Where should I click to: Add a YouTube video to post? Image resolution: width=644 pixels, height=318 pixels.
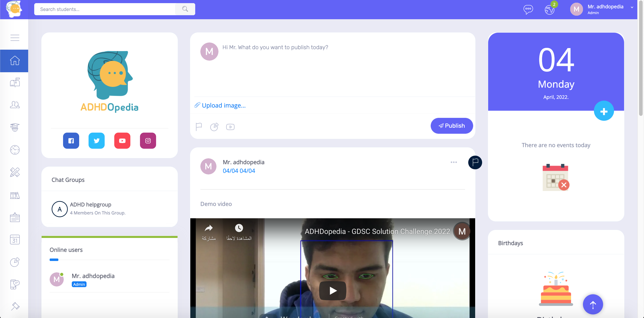[230, 127]
